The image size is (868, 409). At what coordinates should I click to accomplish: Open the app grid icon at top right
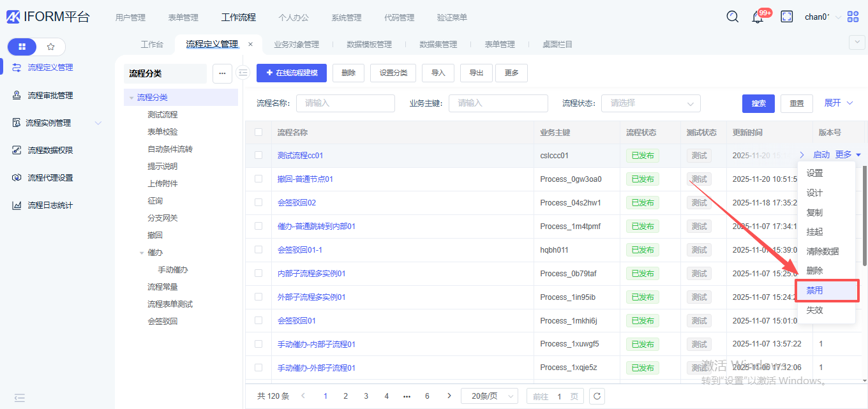coord(853,17)
